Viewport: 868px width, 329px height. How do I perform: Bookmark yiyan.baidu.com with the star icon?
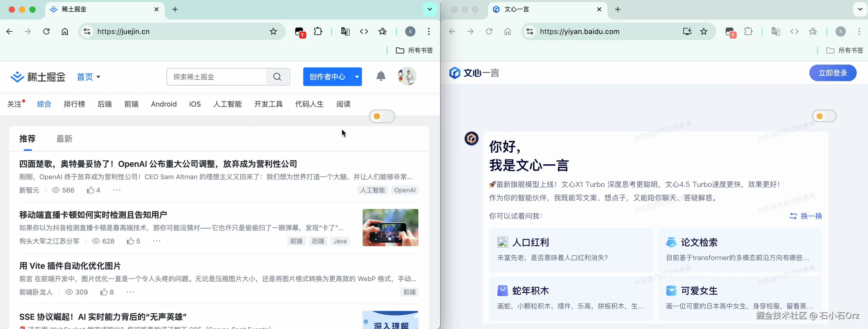pos(704,32)
